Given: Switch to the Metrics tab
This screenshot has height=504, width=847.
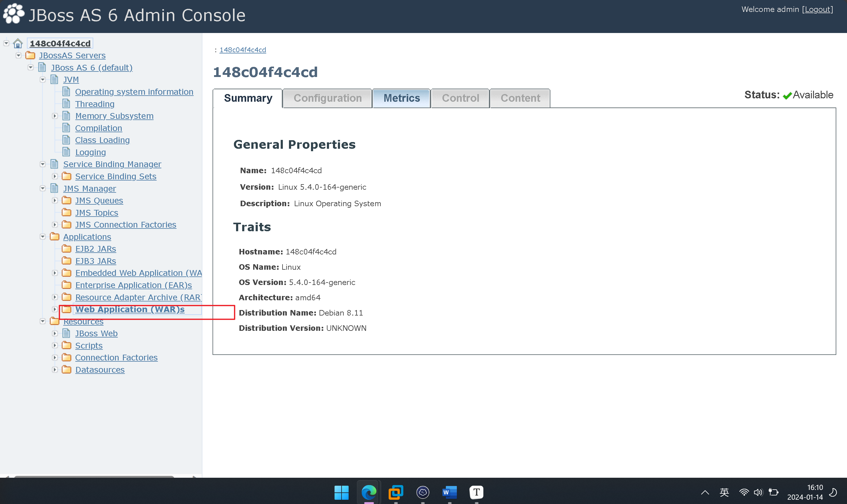Looking at the screenshot, I should (401, 98).
